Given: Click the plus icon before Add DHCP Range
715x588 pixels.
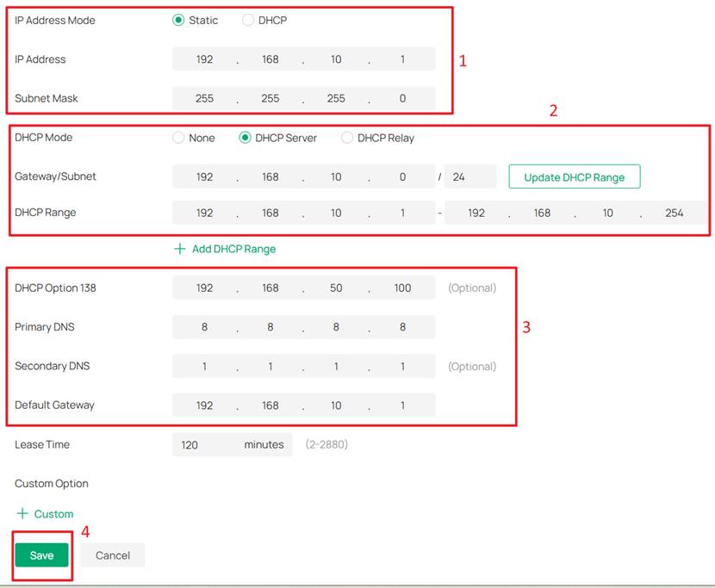Looking at the screenshot, I should [x=180, y=249].
